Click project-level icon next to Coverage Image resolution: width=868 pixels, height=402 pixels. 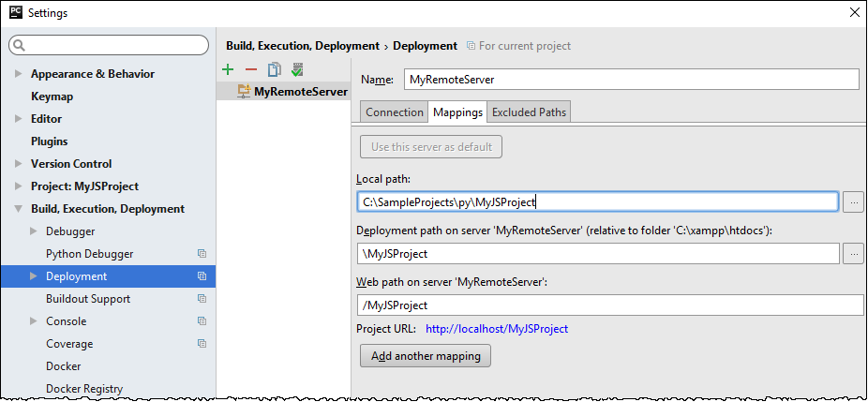[x=202, y=343]
